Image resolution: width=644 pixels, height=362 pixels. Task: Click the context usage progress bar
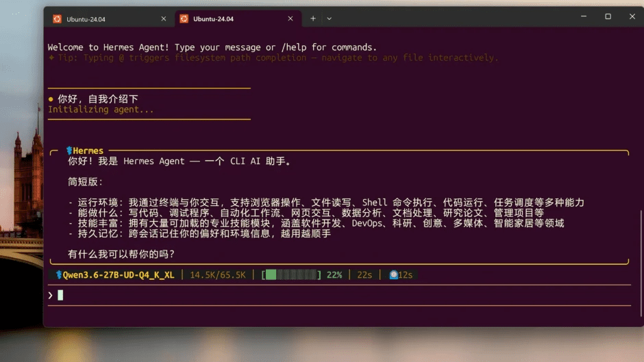click(291, 274)
